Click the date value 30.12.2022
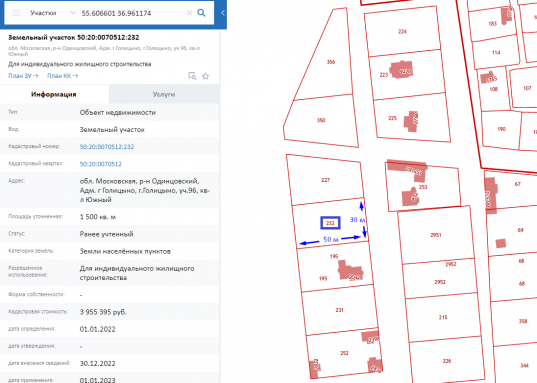Screen dimensions: 537x383 97,363
